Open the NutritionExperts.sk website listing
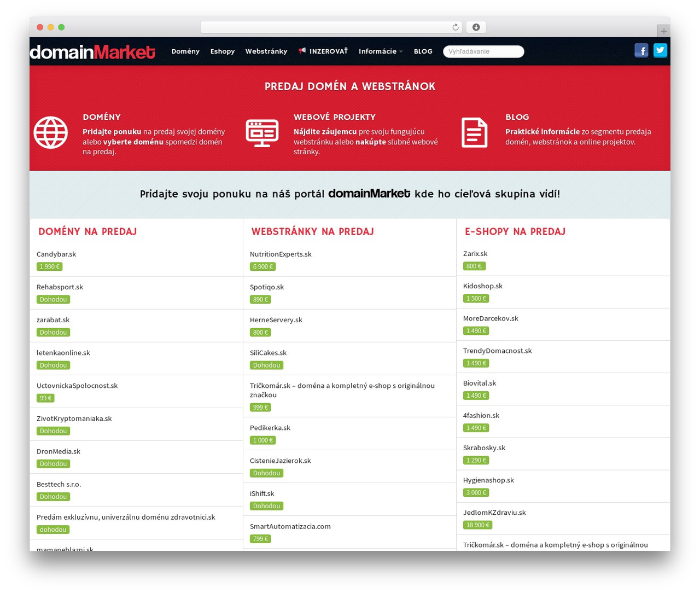This screenshot has height=593, width=700. coord(281,254)
